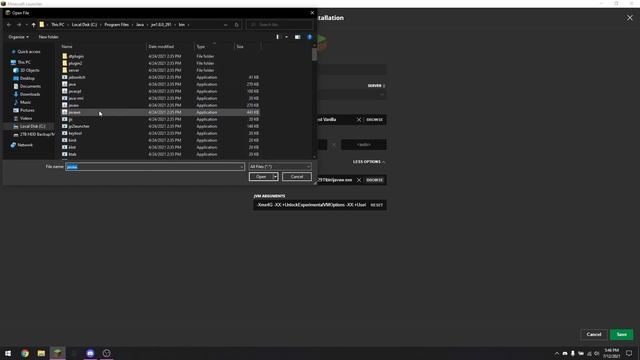Sort files by the Name column header

[67, 47]
